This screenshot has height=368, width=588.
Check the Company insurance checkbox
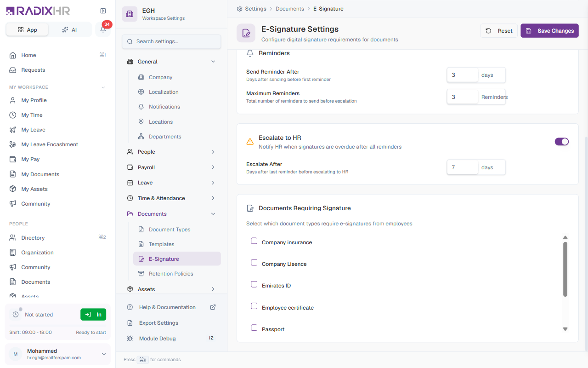point(254,241)
